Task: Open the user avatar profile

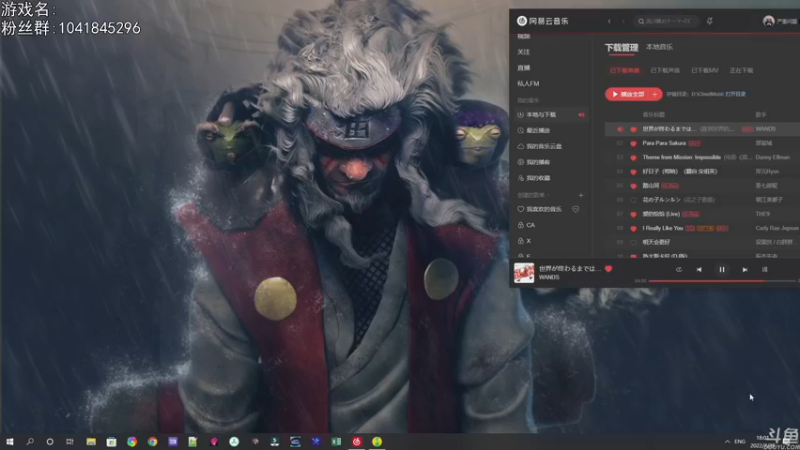Action: point(768,21)
